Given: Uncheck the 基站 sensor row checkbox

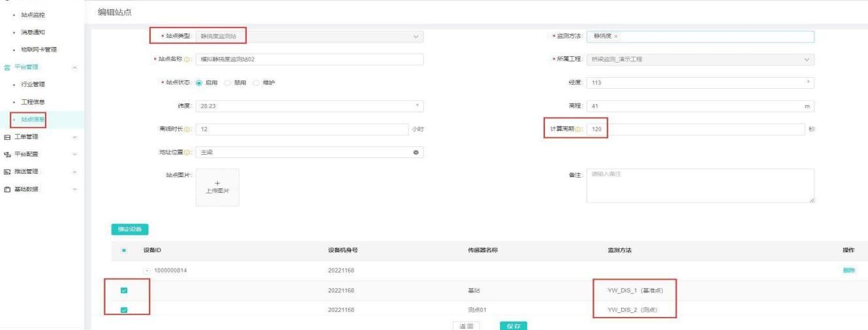Looking at the screenshot, I should point(124,290).
